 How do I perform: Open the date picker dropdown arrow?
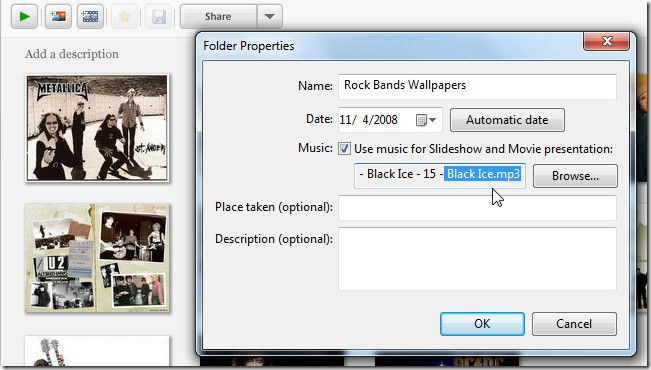(433, 120)
